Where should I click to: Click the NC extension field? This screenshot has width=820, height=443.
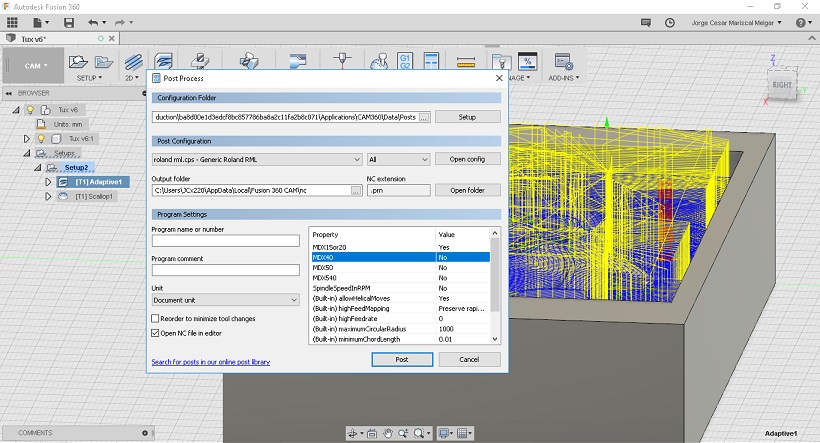click(x=398, y=190)
